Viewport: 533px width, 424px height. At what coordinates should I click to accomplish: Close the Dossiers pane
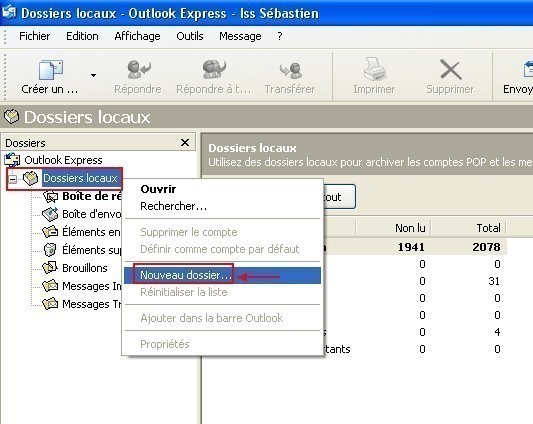tap(185, 142)
